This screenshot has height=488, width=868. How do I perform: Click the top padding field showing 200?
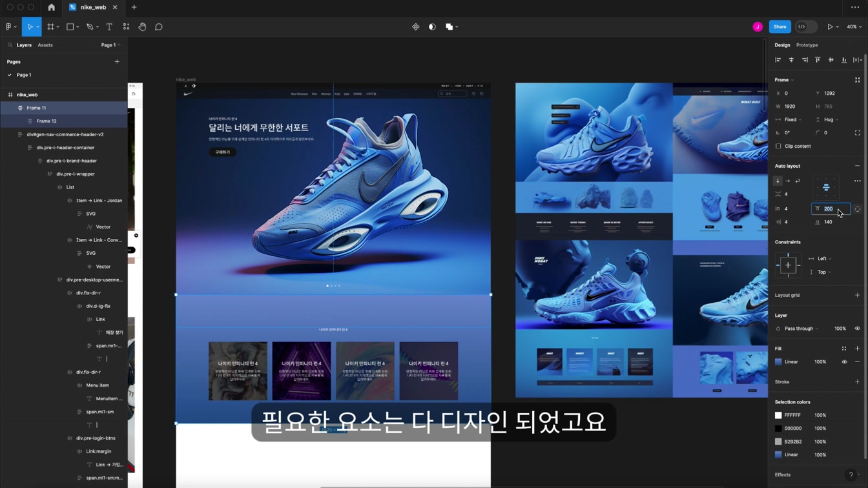pos(831,209)
